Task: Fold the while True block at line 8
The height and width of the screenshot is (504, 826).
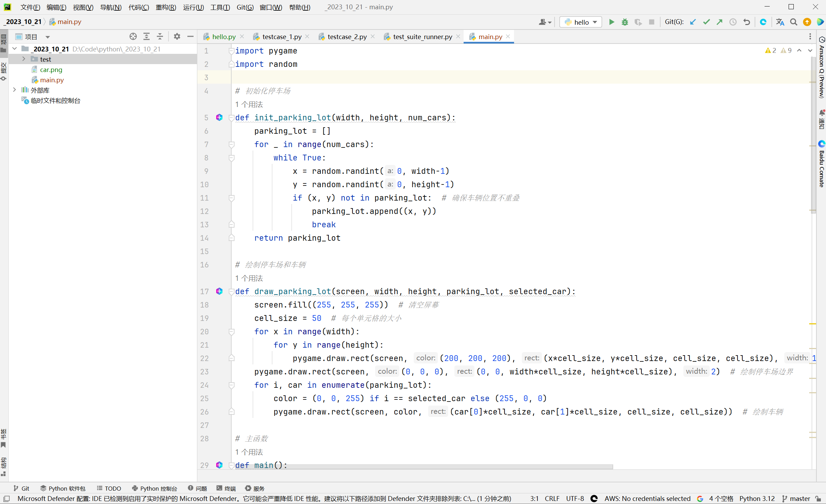Action: (231, 158)
